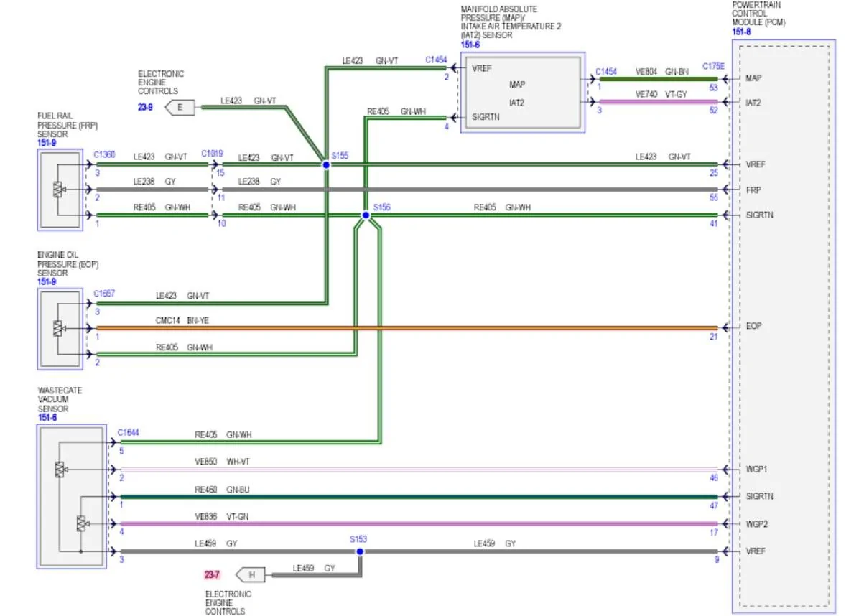Screen dimensions: 864x616
Task: Click the SIGRTN label at PCM pin 41
Action: (760, 215)
